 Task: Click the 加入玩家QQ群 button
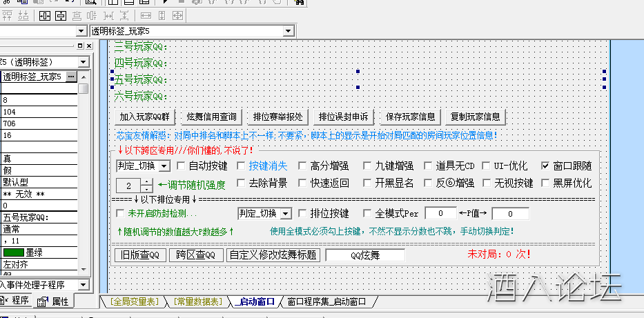pos(145,117)
